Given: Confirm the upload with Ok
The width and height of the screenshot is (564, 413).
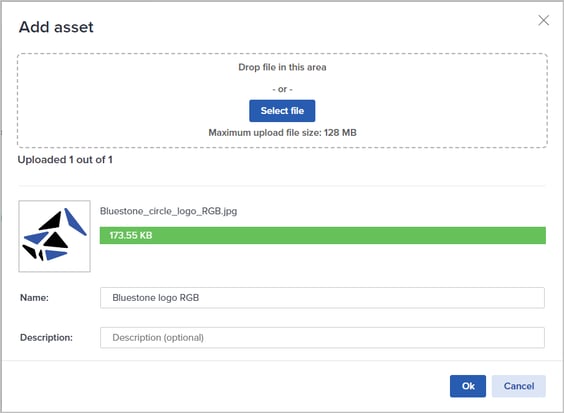Looking at the screenshot, I should tap(468, 386).
